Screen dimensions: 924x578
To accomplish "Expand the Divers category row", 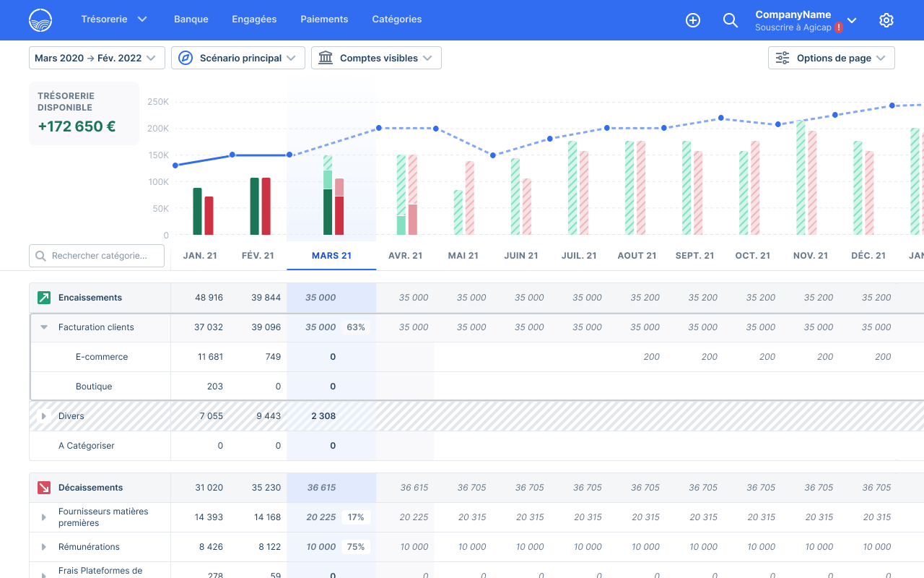I will click(44, 416).
